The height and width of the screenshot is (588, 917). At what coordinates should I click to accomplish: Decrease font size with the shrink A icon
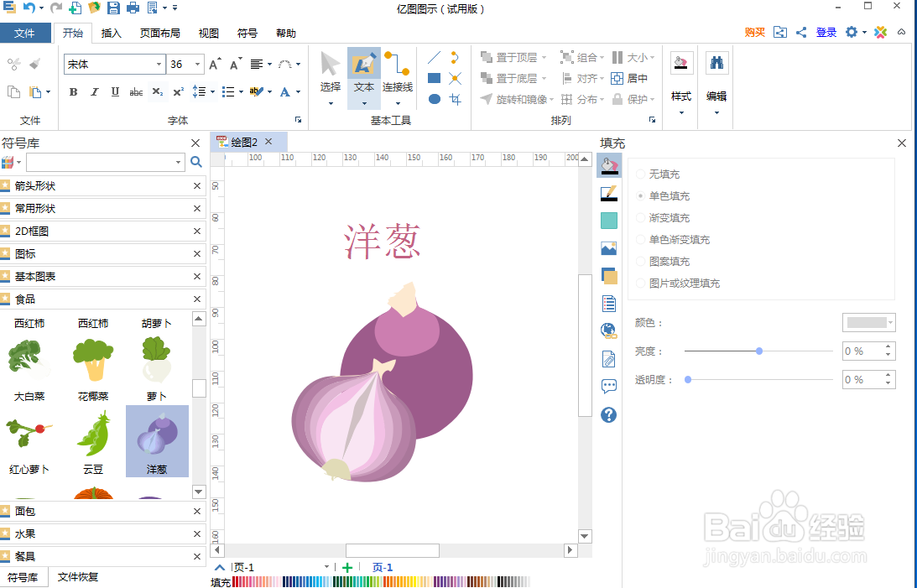235,65
